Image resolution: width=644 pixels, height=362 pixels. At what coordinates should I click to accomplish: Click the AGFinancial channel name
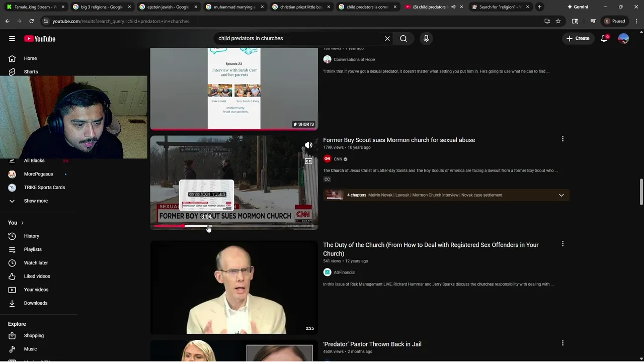345,273
